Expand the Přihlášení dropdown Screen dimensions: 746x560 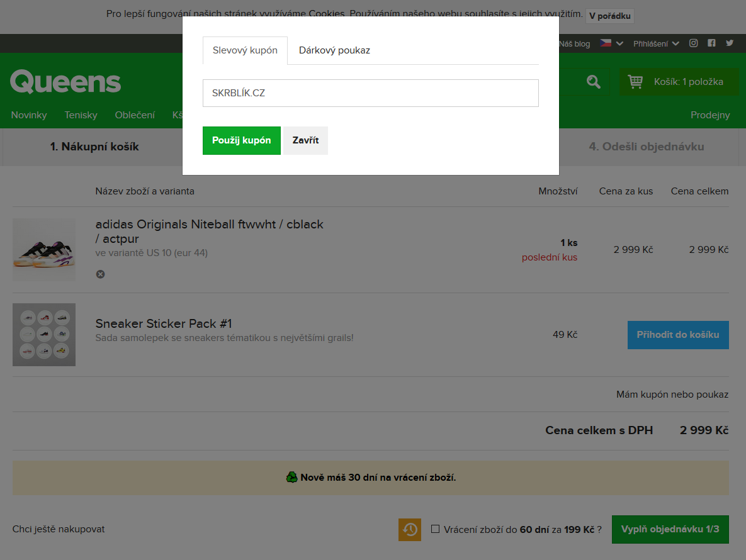pos(655,44)
